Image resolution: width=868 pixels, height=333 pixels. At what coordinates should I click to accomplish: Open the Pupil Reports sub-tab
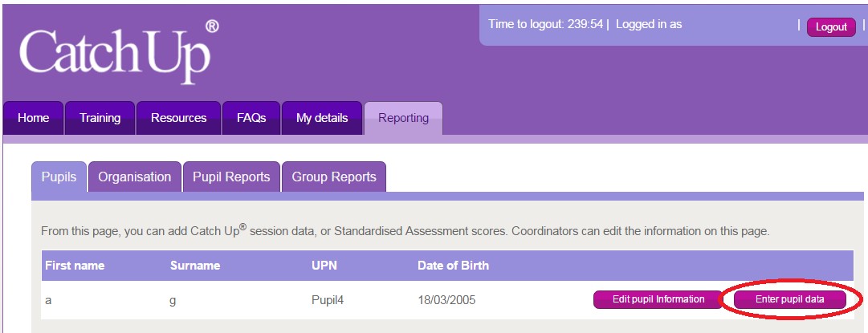coord(231,177)
